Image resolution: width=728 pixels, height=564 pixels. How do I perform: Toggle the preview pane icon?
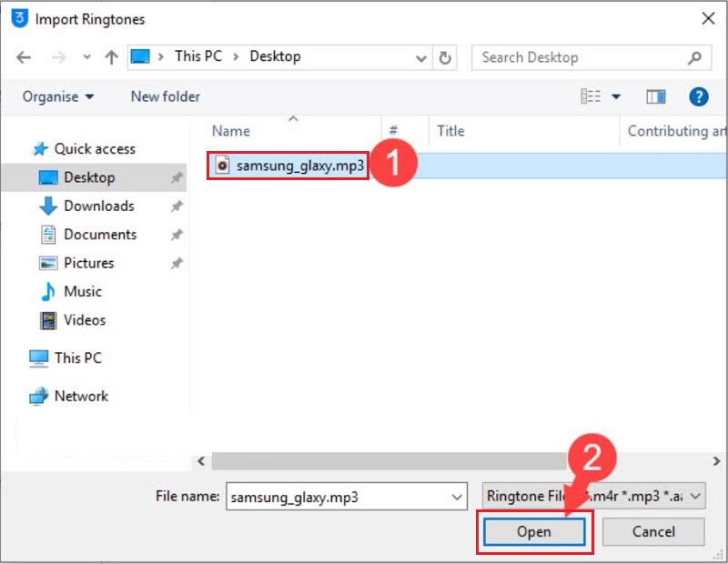click(x=655, y=96)
